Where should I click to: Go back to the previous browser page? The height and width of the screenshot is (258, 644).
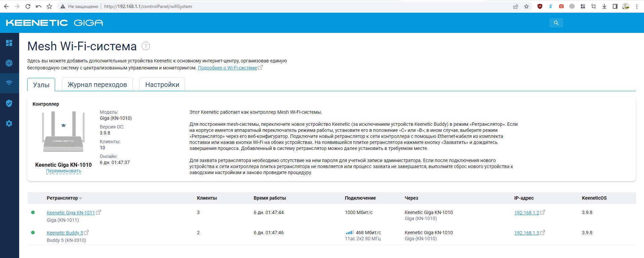click(6, 6)
